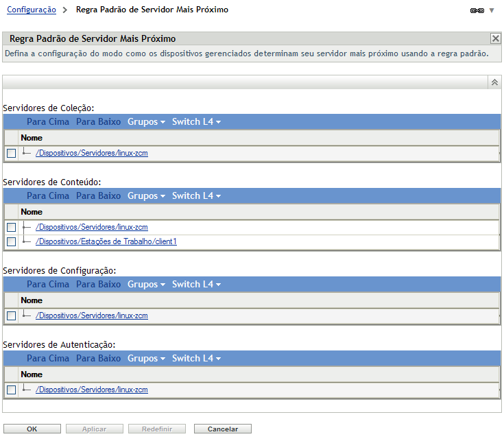
Task: Open Switch L4 menu in Servidores de Configuração
Action: coord(196,285)
